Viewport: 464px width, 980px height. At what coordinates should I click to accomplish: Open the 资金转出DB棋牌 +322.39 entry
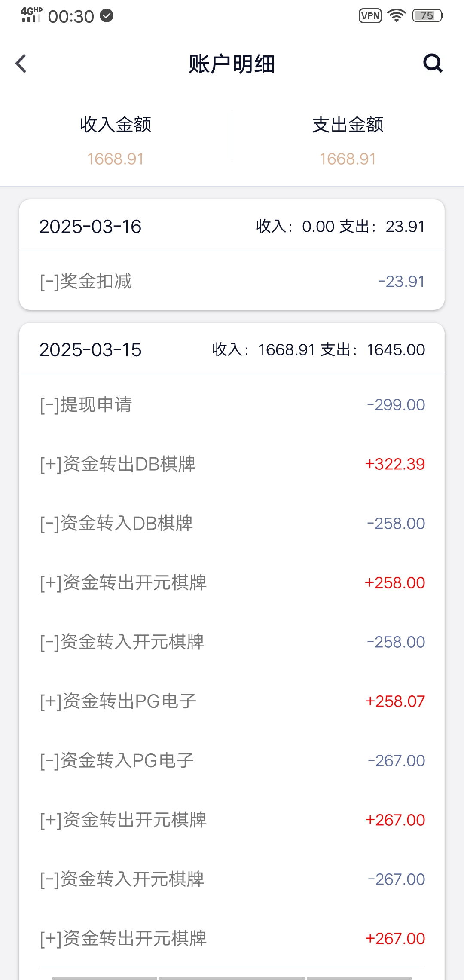(x=232, y=464)
